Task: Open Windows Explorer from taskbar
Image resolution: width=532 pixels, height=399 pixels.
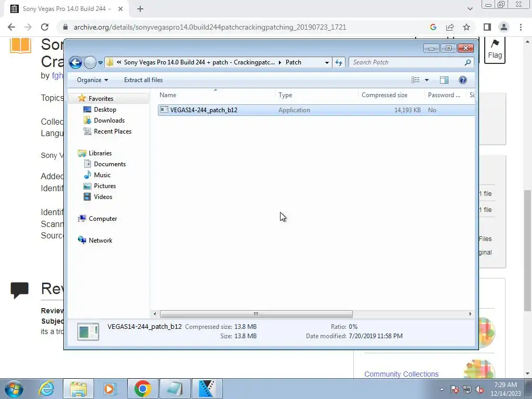Action: click(78, 389)
